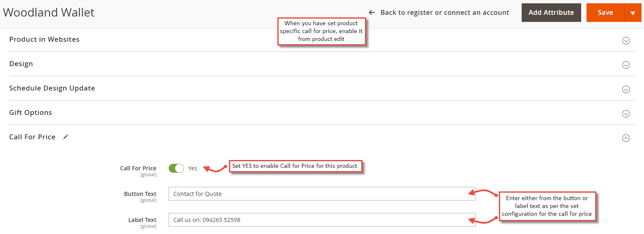Image resolution: width=644 pixels, height=234 pixels.
Task: Click into the Button Text input field
Action: pos(322,194)
